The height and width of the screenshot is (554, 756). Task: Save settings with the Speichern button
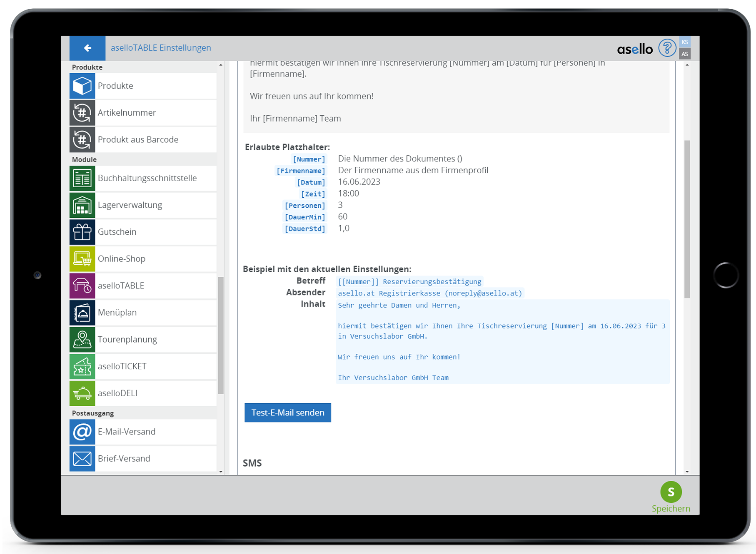(x=671, y=497)
